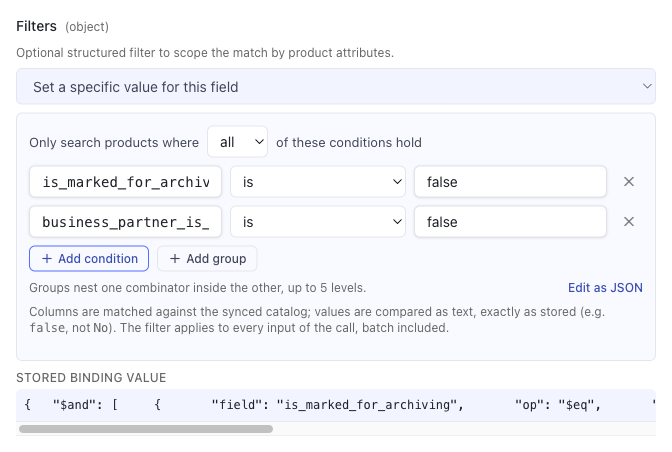The width and height of the screenshot is (672, 452).
Task: Click the business_partner_is_ field name input
Action: (125, 222)
